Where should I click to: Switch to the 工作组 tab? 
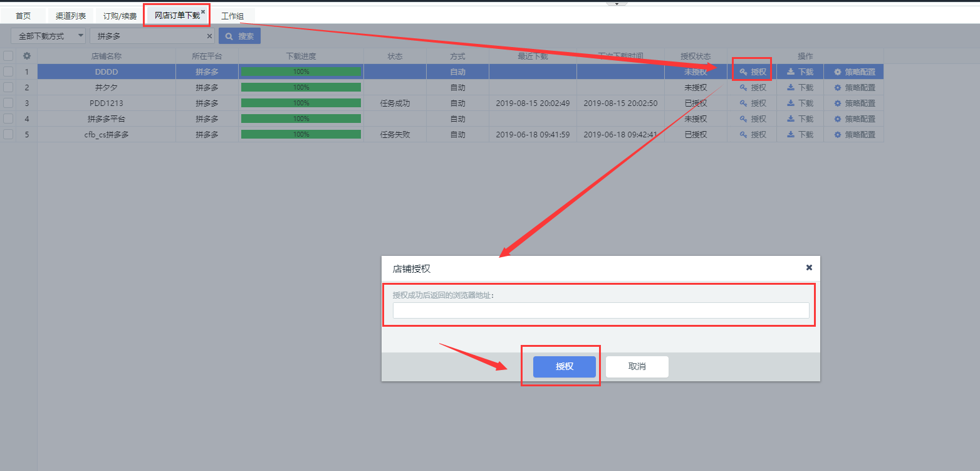tap(232, 16)
